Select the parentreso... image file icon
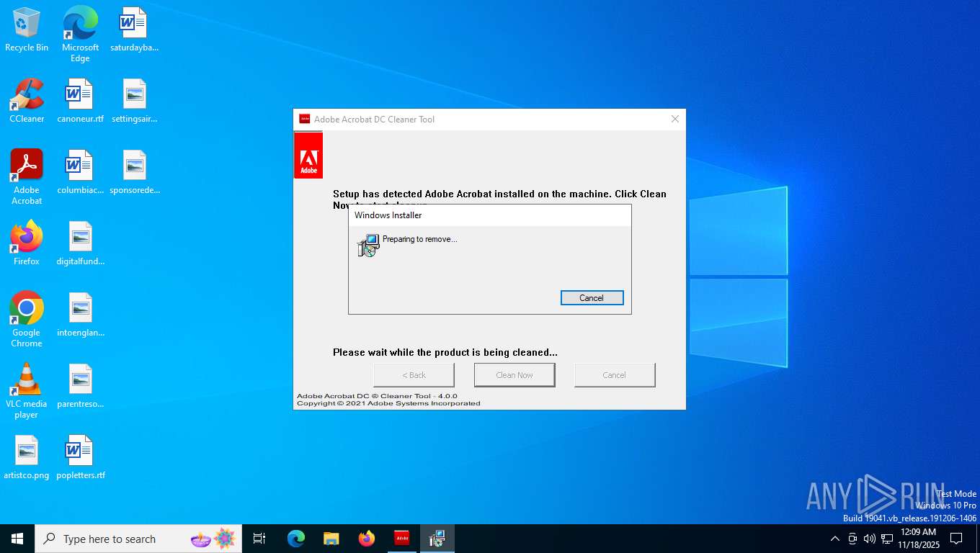The height and width of the screenshot is (553, 980). tap(80, 386)
